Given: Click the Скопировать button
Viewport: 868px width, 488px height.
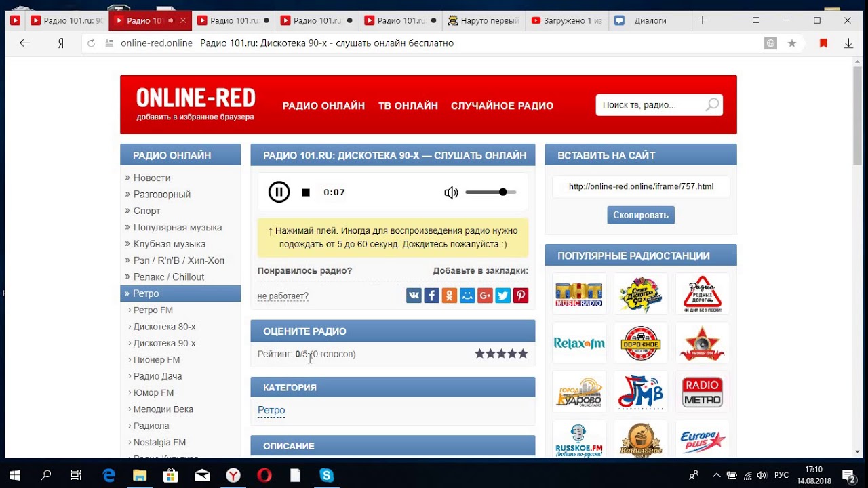Looking at the screenshot, I should tap(641, 215).
